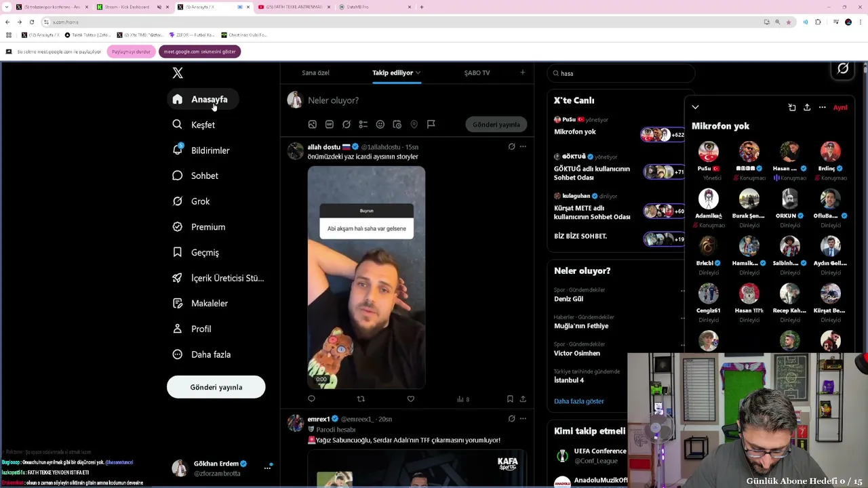Image resolution: width=868 pixels, height=488 pixels.
Task: Click the Gönderi yayınla button
Action: tap(216, 387)
